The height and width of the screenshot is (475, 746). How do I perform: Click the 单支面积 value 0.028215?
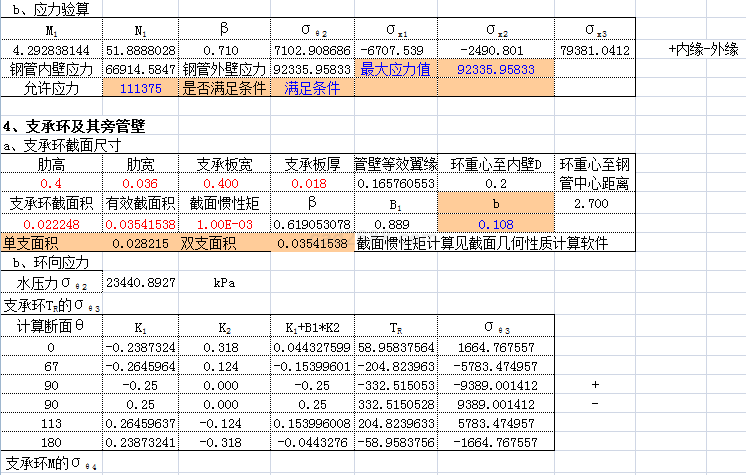(x=140, y=243)
